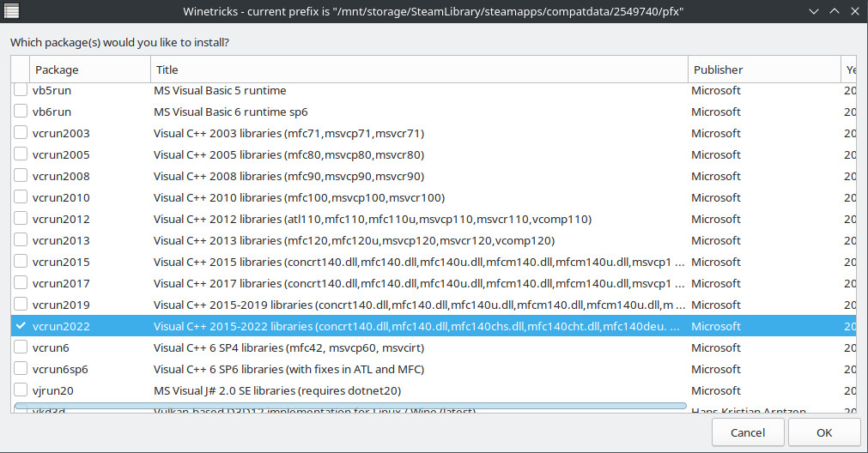The image size is (868, 453).
Task: Tick the vjrun20 checkbox
Action: [x=21, y=390]
